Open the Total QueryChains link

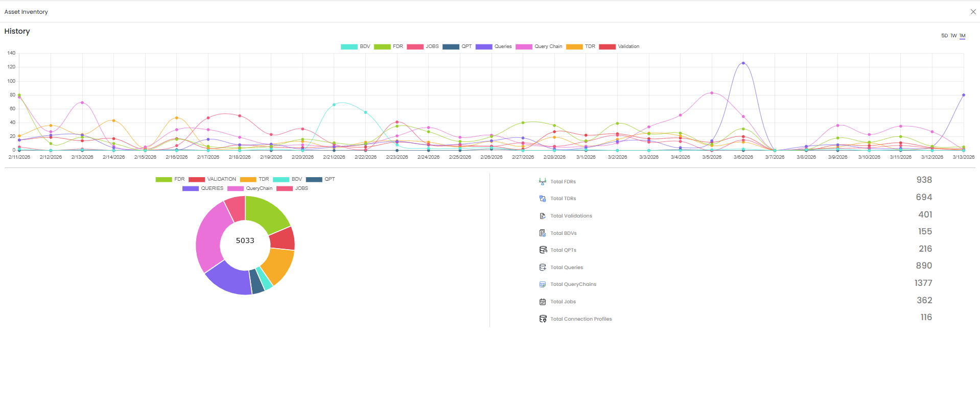tap(573, 284)
